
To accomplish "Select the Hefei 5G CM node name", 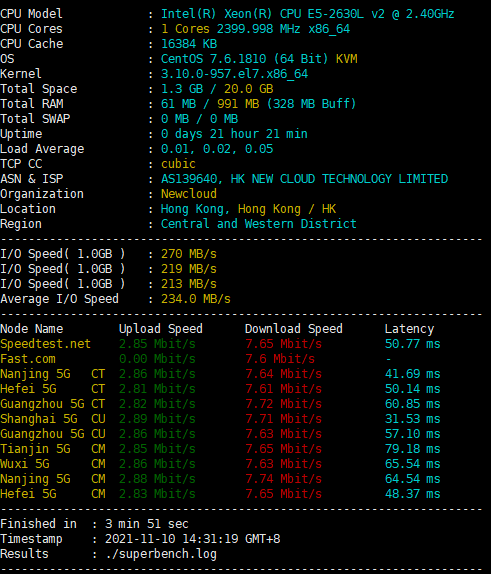I will 53,494.
